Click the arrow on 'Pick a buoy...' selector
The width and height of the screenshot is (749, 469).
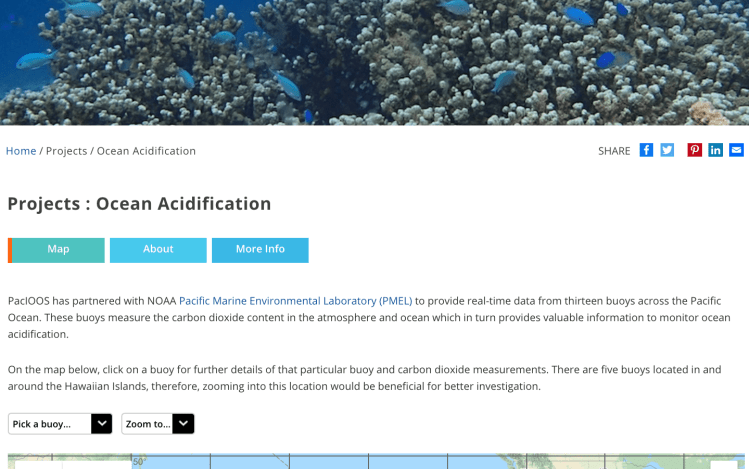pos(101,424)
